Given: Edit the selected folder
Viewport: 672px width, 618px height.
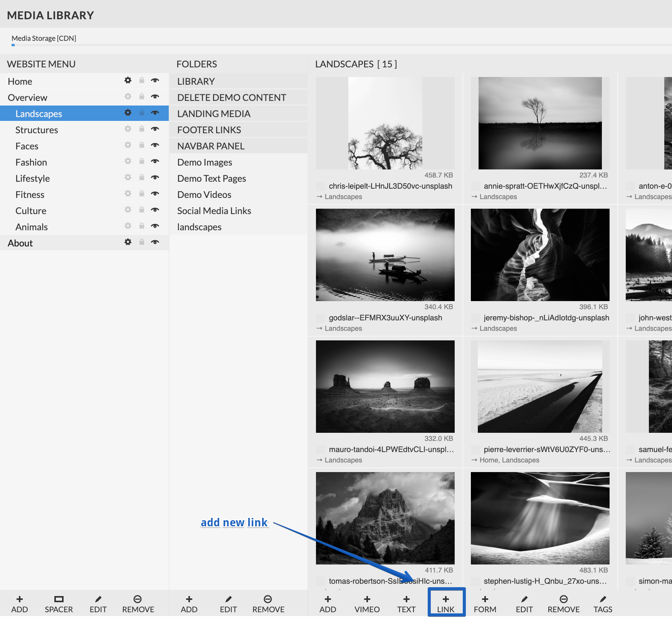Looking at the screenshot, I should click(228, 604).
